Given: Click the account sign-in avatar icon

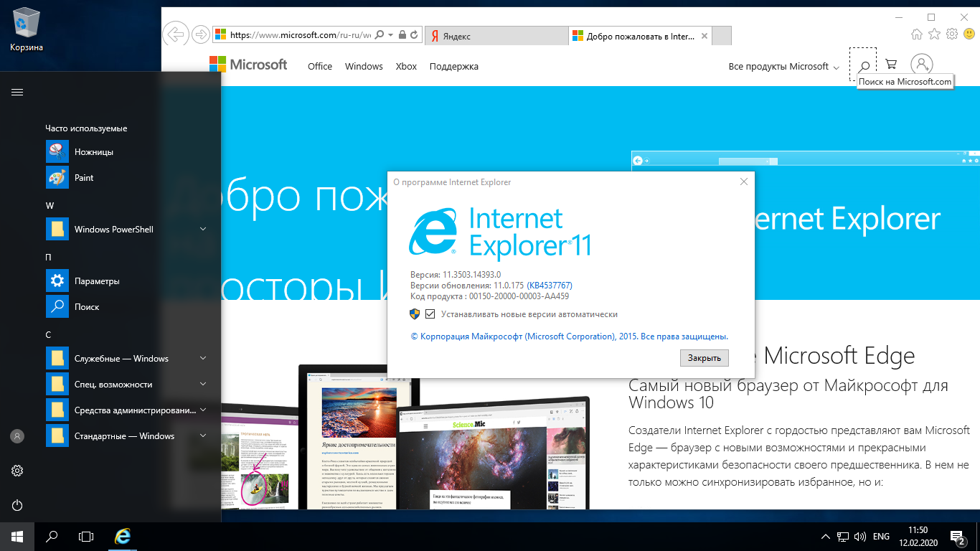Looking at the screenshot, I should (x=922, y=65).
